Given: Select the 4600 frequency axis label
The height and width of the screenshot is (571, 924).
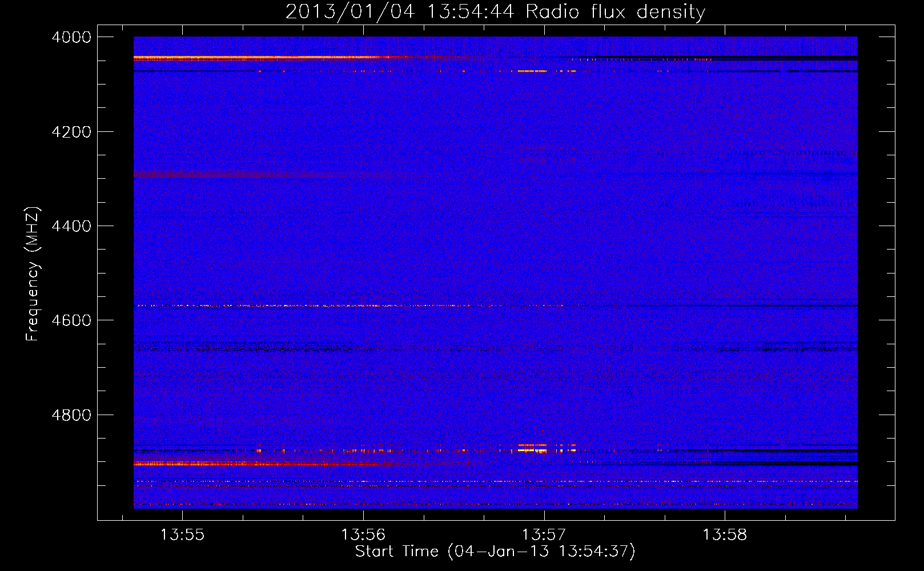Looking at the screenshot, I should coord(71,320).
